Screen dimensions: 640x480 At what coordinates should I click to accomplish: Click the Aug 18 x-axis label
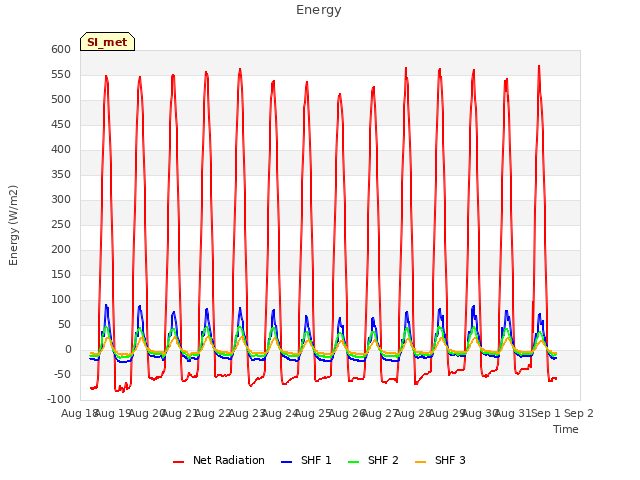[79, 413]
